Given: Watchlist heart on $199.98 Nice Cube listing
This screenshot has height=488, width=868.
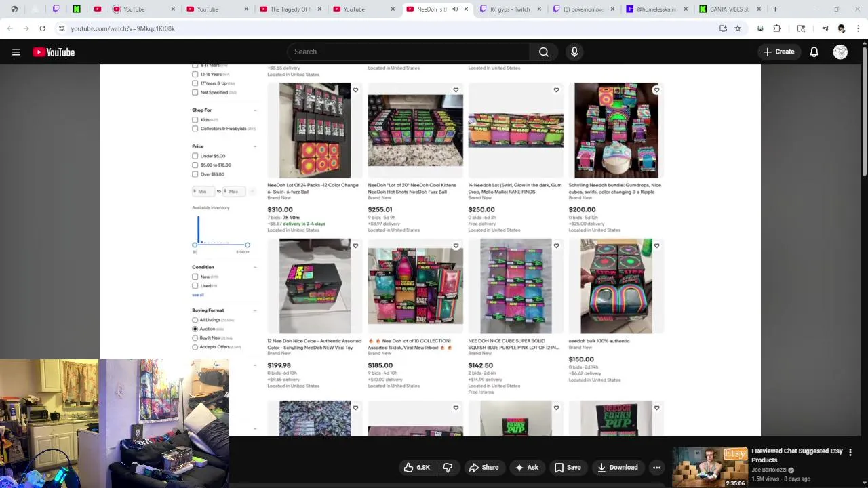Looking at the screenshot, I should [355, 246].
